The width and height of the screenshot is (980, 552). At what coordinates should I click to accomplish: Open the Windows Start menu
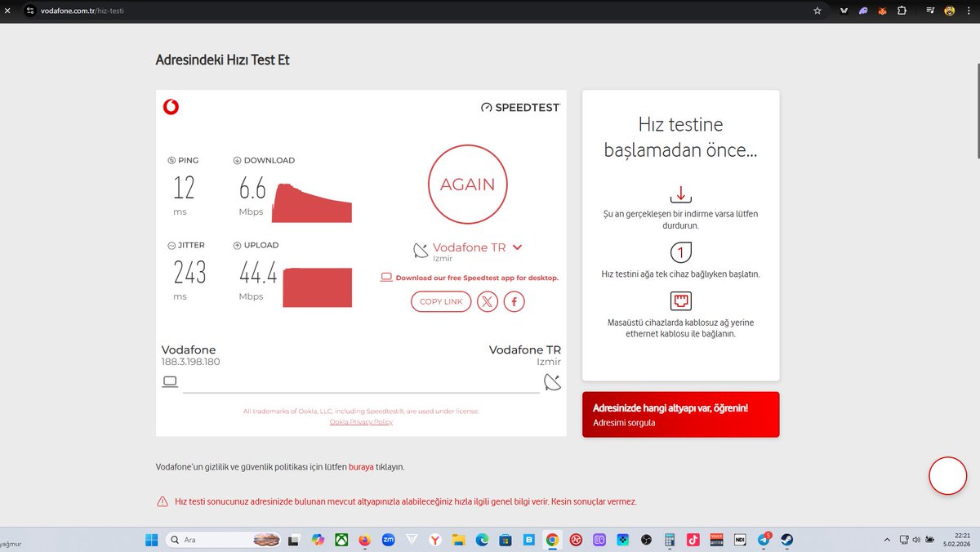click(151, 540)
